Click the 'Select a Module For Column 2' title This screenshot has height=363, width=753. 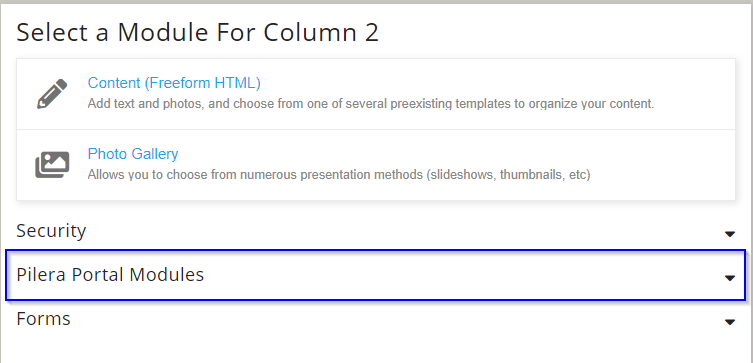(x=197, y=33)
